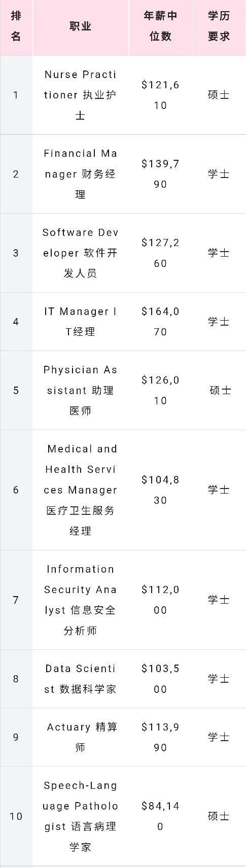Click the 职业 column header
The height and width of the screenshot is (868, 246).
(81, 26)
